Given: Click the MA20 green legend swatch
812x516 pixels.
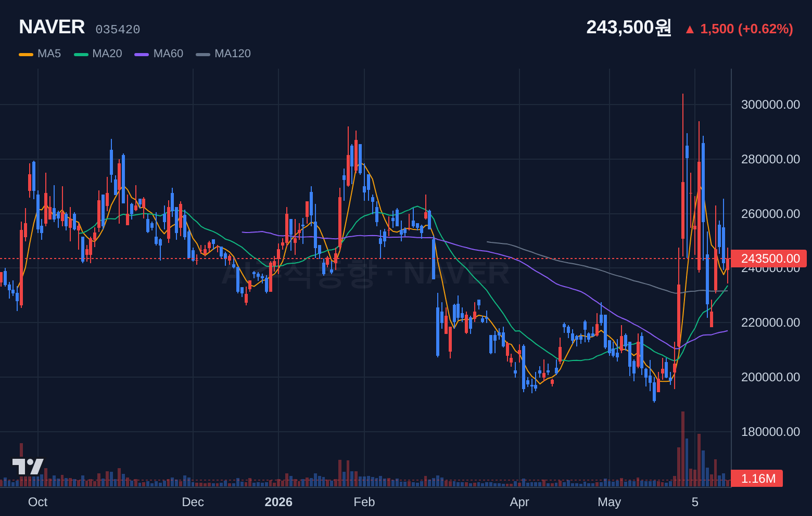Looking at the screenshot, I should [x=81, y=54].
